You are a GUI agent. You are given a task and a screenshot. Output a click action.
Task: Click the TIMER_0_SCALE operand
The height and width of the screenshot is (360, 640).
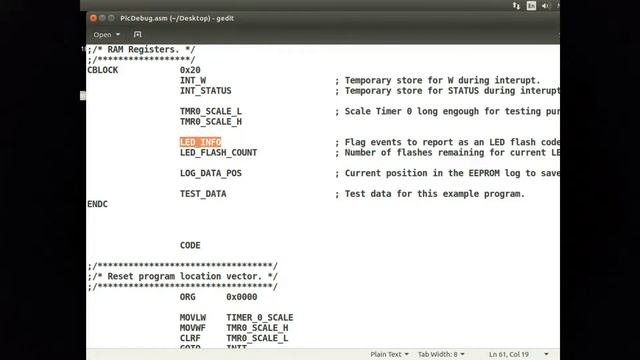pyautogui.click(x=260, y=318)
